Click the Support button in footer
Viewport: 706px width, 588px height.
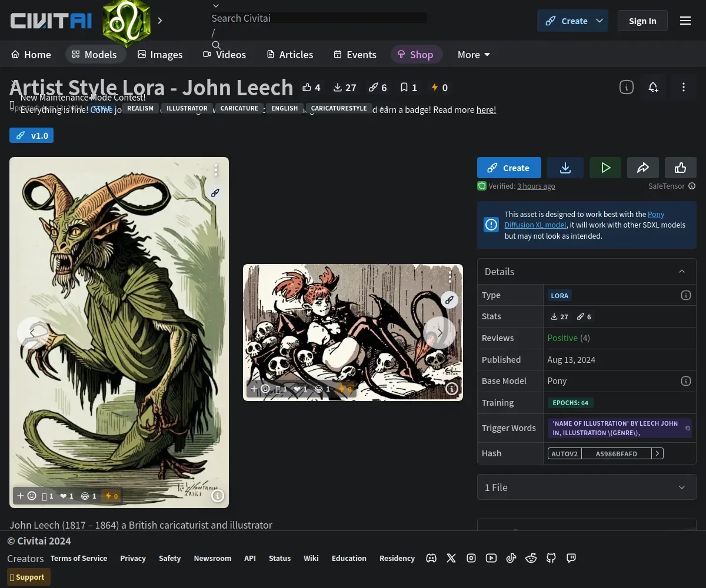tap(29, 577)
